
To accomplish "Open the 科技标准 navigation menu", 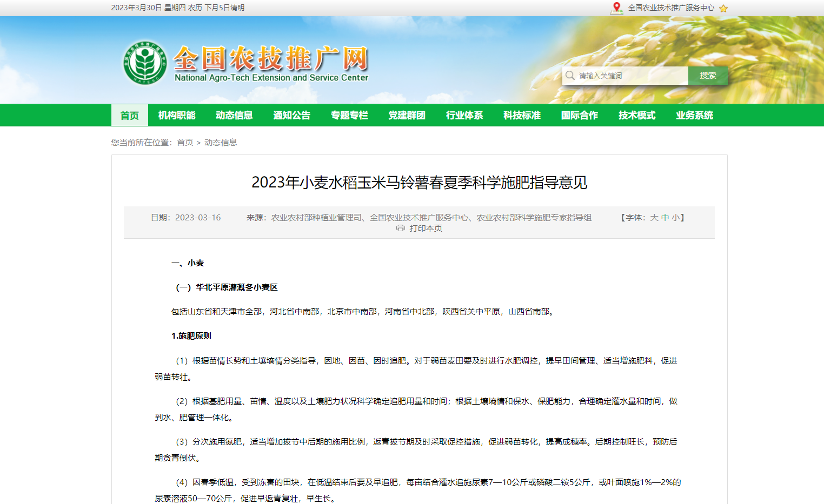I will (522, 115).
